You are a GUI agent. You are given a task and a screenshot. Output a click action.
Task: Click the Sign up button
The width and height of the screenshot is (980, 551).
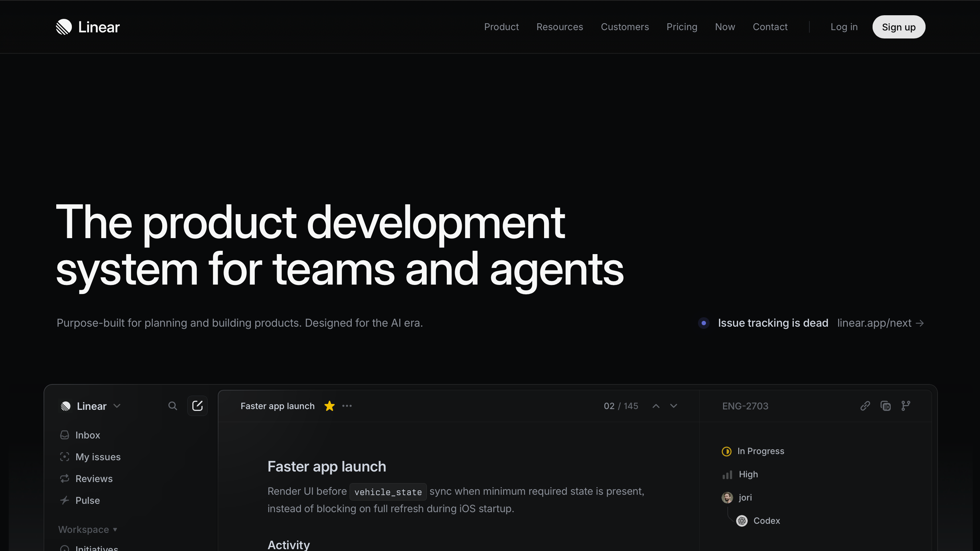899,26
